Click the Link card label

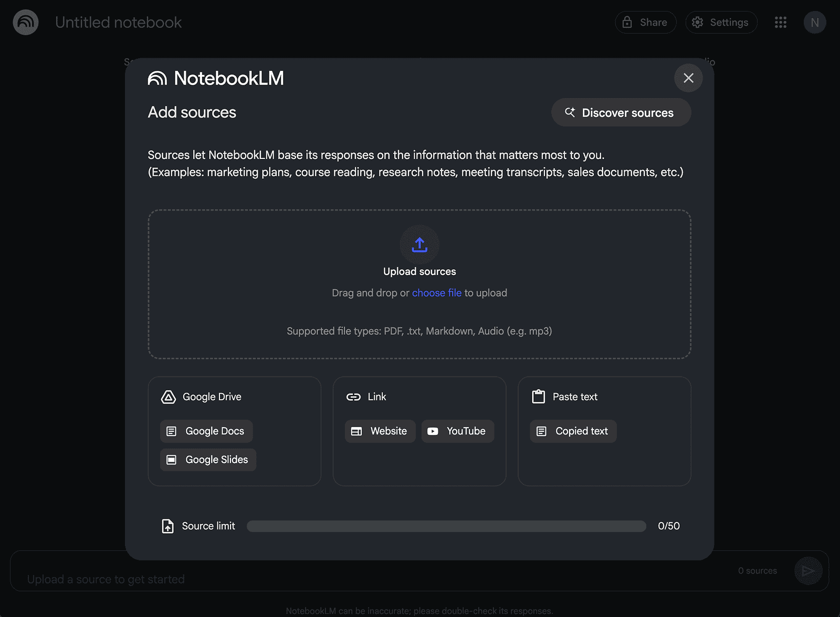tap(377, 397)
